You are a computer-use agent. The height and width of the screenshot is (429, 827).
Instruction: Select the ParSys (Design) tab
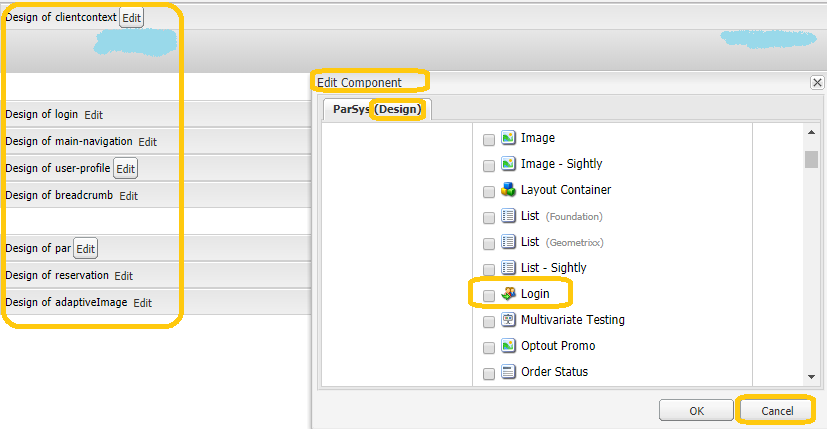pyautogui.click(x=377, y=109)
